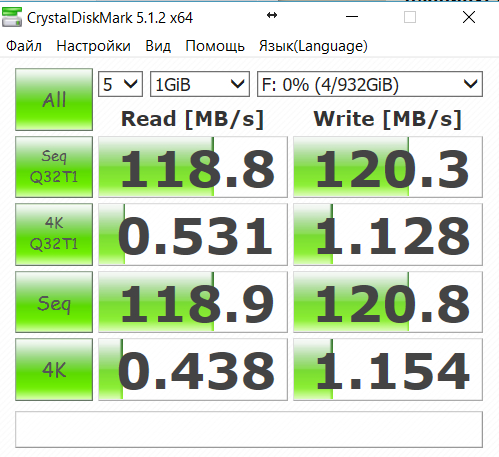Click the CrystalDiskMark app icon in title bar

point(12,17)
